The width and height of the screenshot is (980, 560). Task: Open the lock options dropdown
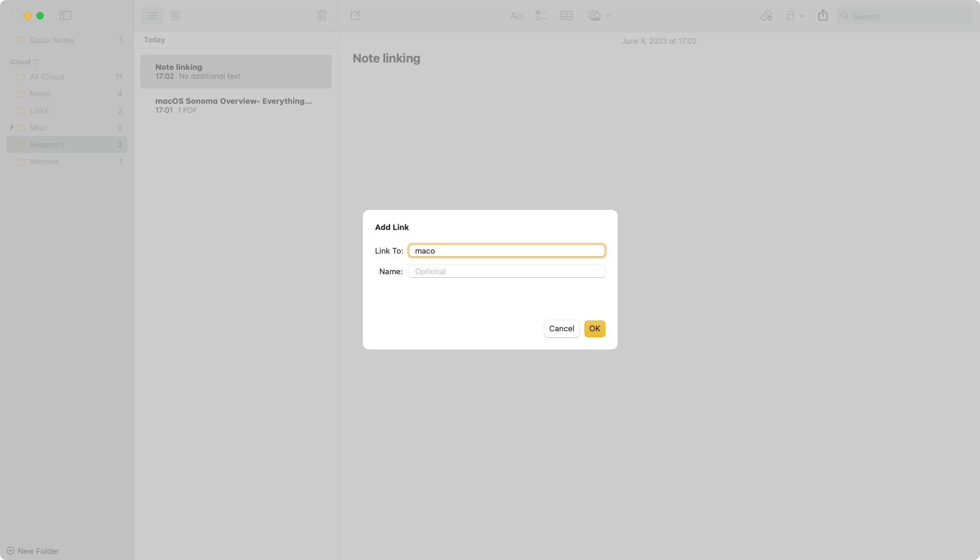[x=802, y=16]
